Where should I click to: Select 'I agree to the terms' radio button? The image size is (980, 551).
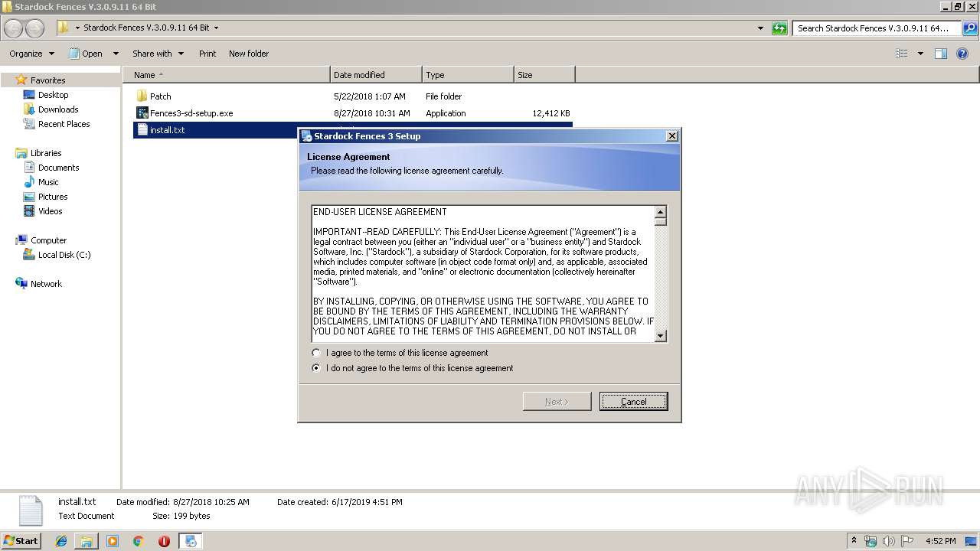[x=316, y=353]
